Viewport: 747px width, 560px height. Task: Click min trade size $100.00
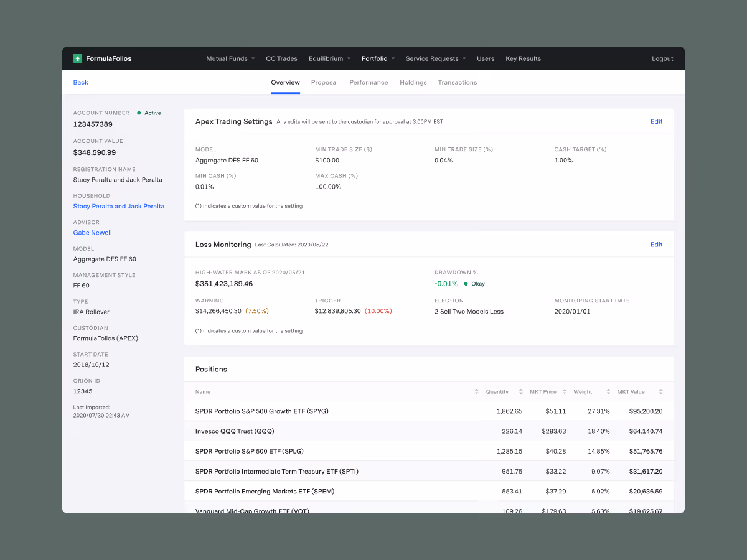[327, 161]
